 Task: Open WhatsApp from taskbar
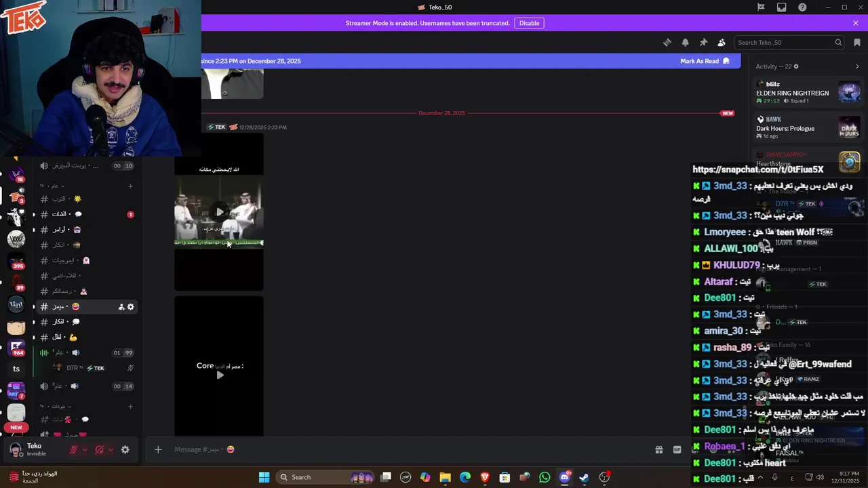click(x=545, y=477)
